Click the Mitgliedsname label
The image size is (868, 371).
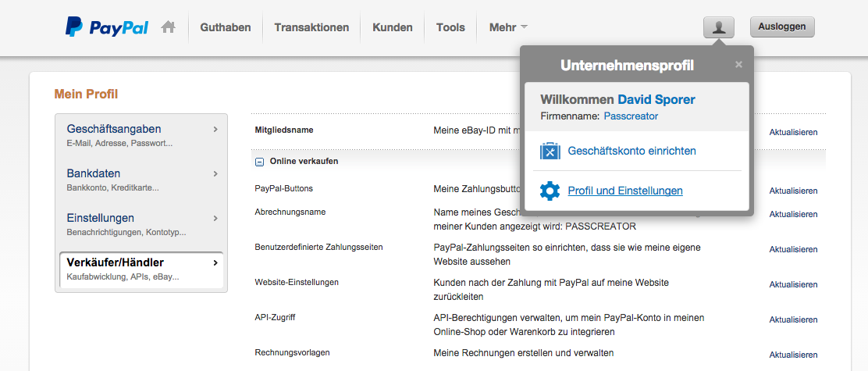pyautogui.click(x=284, y=130)
